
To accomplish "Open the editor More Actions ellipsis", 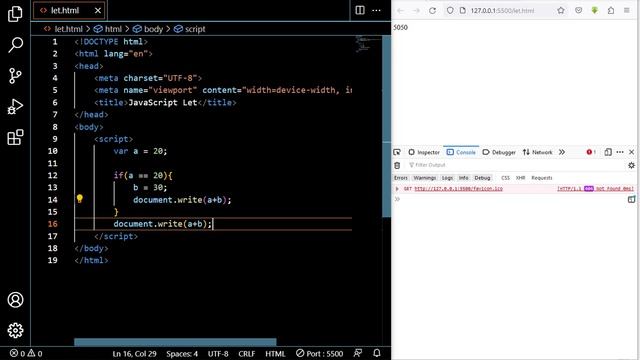I will coord(376,10).
